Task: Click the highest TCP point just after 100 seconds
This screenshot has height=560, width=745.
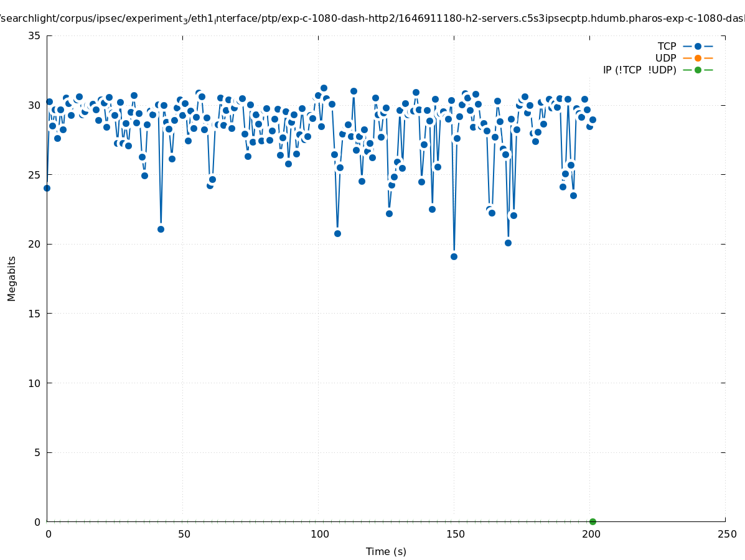Action: point(324,88)
